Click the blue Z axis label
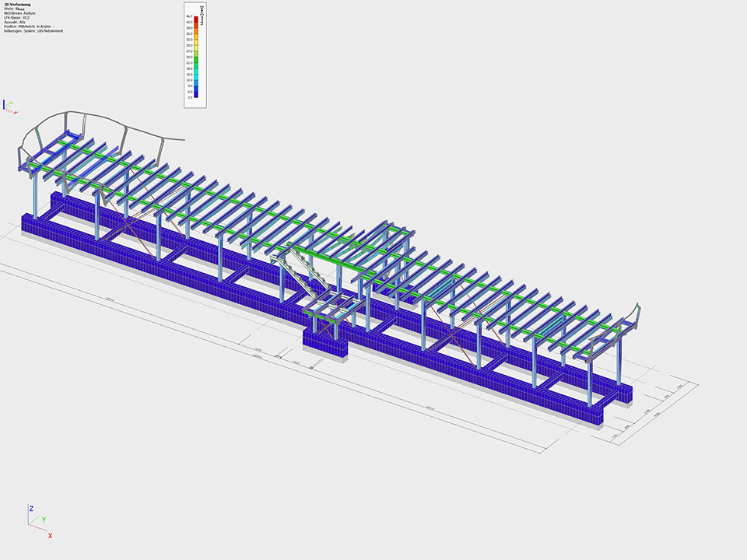This screenshot has height=560, width=747. (31, 508)
